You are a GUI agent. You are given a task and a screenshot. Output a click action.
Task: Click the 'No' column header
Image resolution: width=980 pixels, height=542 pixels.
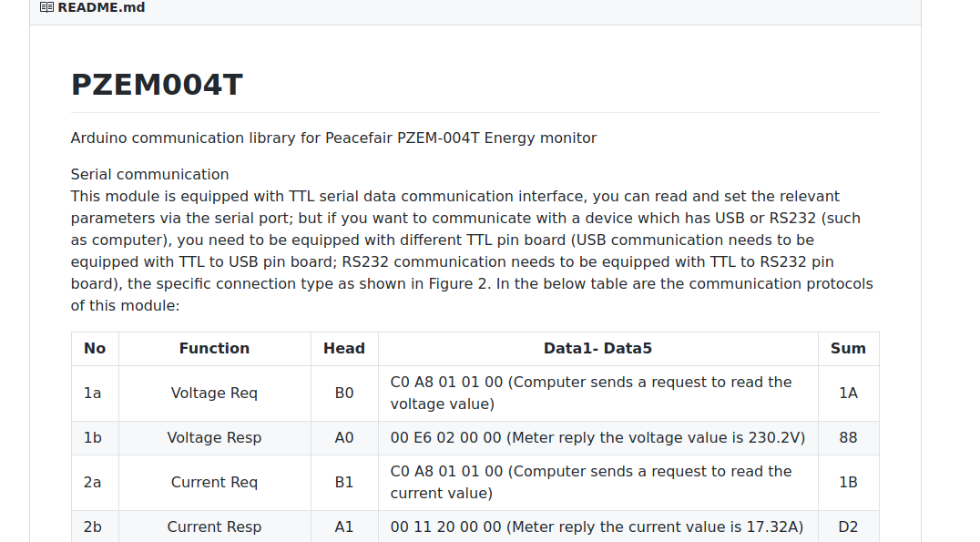(95, 349)
